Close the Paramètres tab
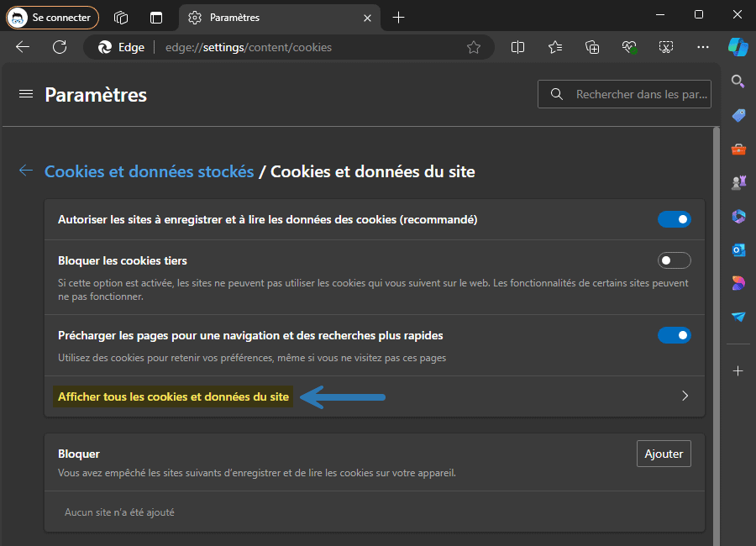Viewport: 756px width, 546px height. pos(367,18)
